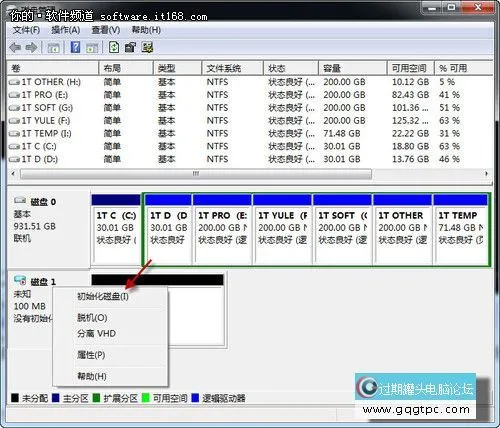
Task: Click the 82.43 GB free space cell
Action: [410, 95]
